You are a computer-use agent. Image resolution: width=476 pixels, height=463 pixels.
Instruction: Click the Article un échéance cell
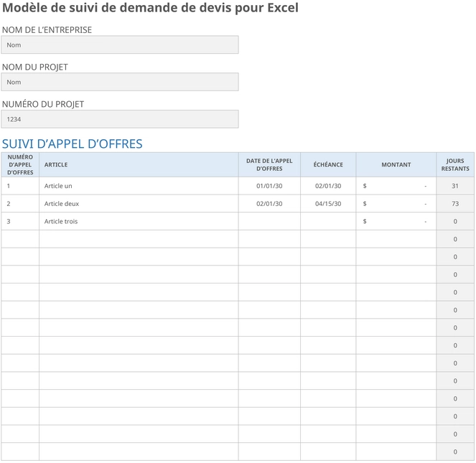(x=328, y=186)
